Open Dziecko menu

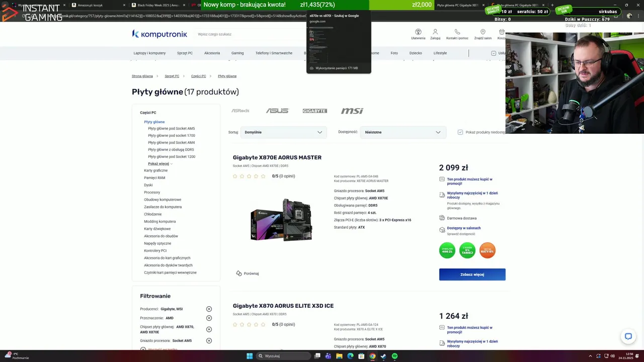(x=416, y=53)
